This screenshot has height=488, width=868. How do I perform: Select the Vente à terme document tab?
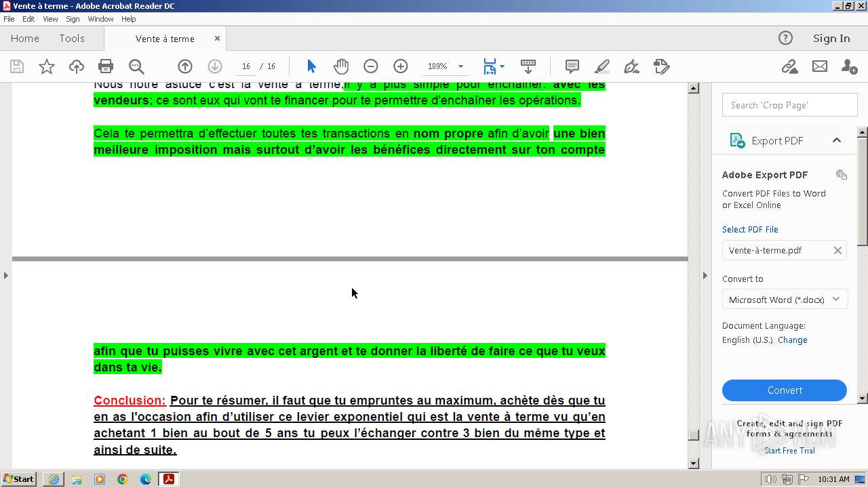[165, 39]
